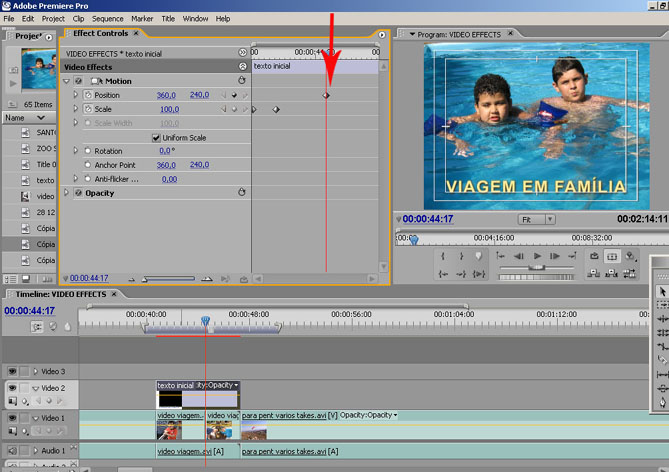Open the Sequence menu

[107, 18]
